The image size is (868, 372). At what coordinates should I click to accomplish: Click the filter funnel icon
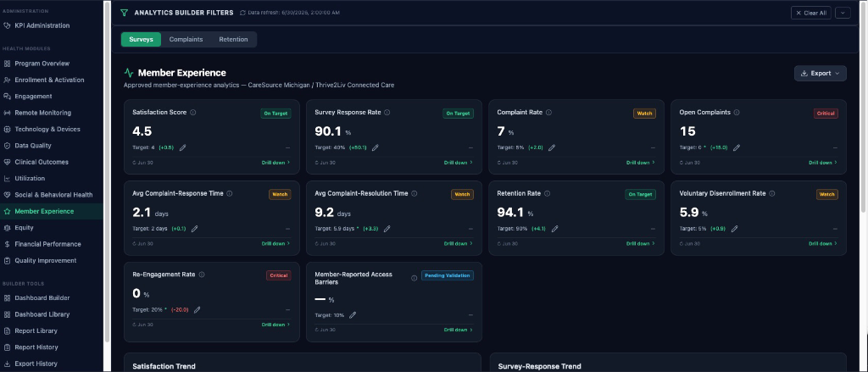pyautogui.click(x=124, y=13)
